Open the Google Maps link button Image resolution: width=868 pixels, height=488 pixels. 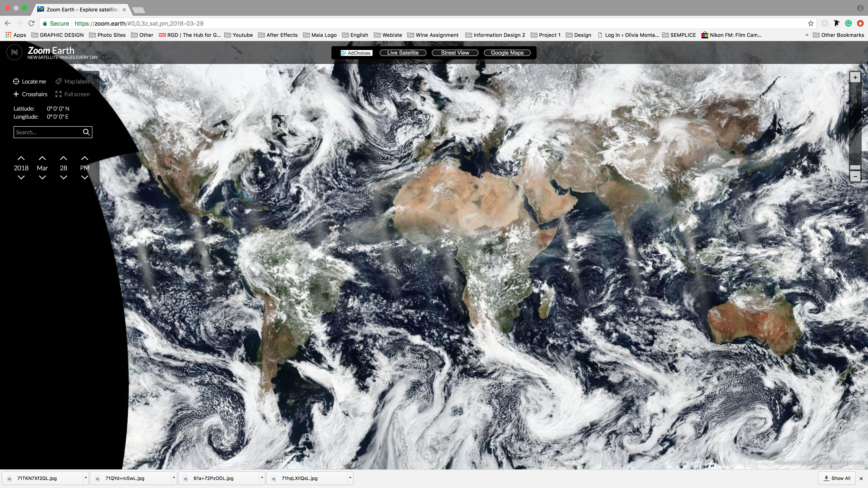pos(507,53)
